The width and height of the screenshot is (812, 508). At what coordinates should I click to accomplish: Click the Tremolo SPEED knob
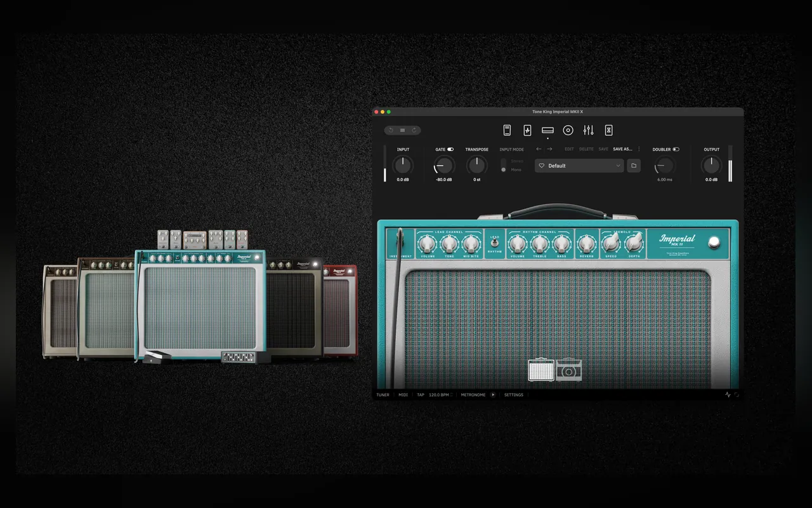[611, 242]
